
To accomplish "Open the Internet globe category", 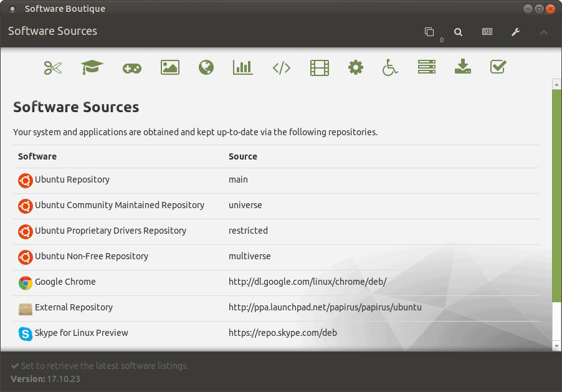I will click(x=206, y=67).
